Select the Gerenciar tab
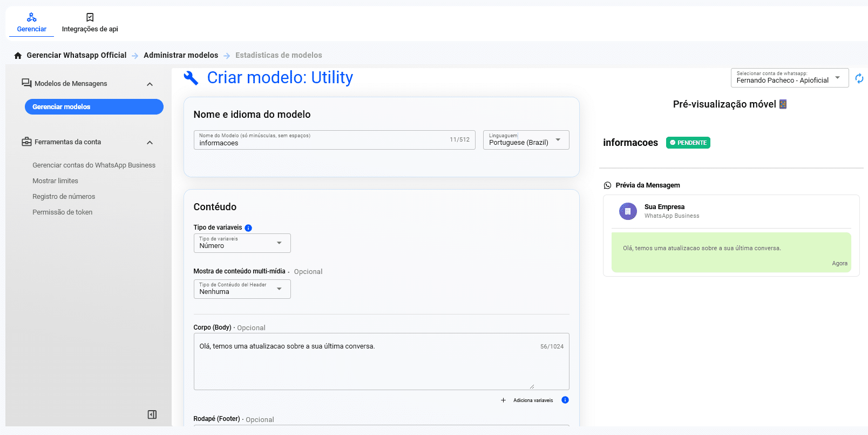Screen dimensions: 868x435 (x=31, y=23)
